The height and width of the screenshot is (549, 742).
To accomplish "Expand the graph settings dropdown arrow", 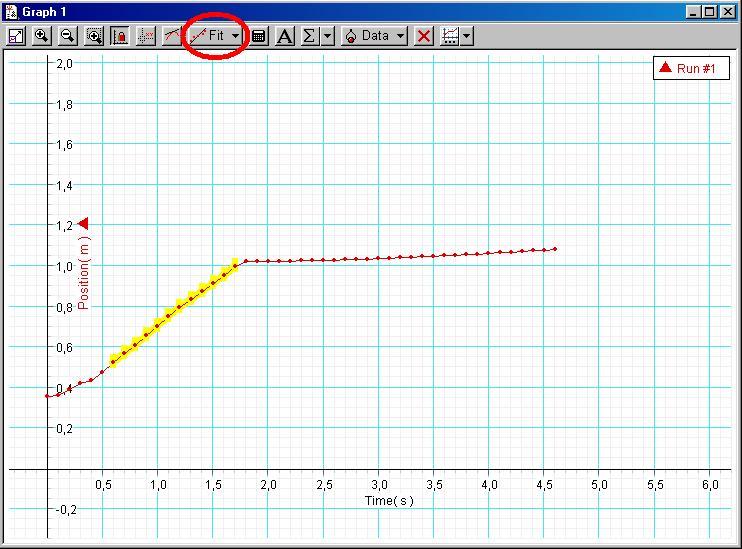I will tap(467, 36).
